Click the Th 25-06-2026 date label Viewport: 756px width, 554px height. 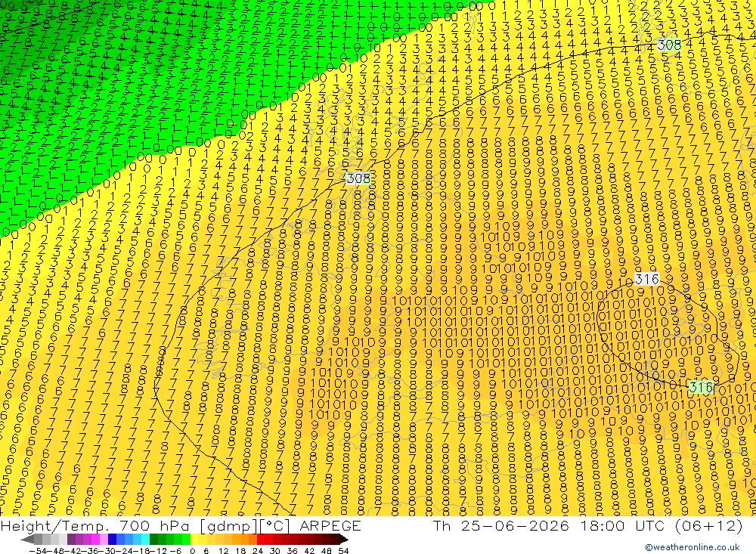(500, 525)
